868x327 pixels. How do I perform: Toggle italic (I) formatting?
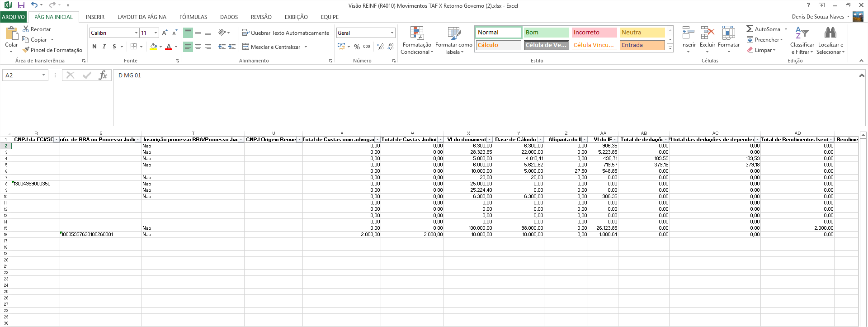pos(104,47)
